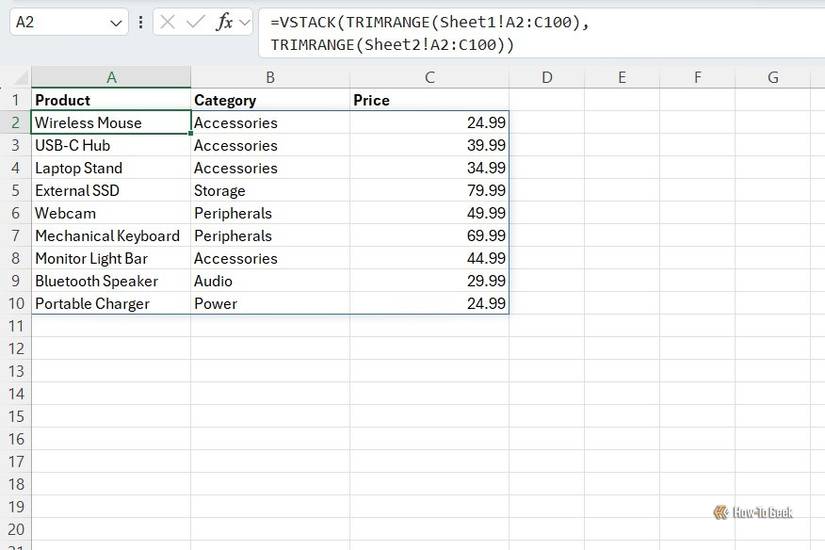Click the 69.99 price cell
This screenshot has width=825, height=550.
point(429,236)
